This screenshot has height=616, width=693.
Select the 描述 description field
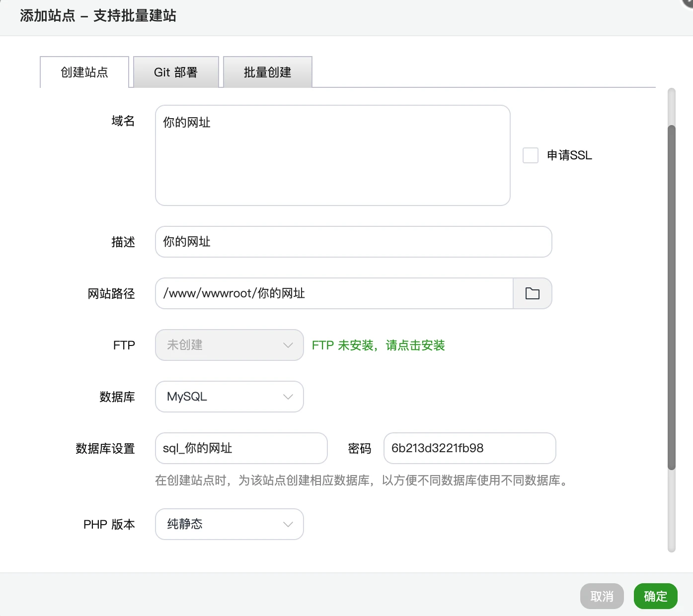point(353,242)
